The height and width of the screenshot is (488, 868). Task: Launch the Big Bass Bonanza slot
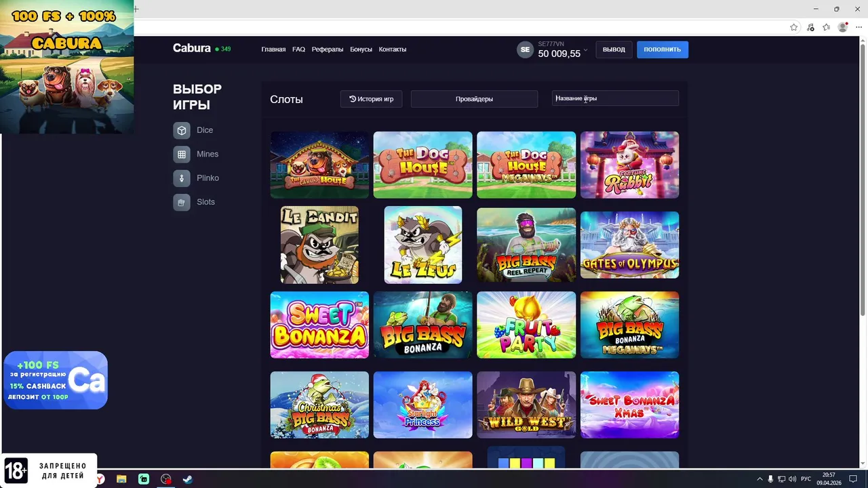pyautogui.click(x=422, y=325)
